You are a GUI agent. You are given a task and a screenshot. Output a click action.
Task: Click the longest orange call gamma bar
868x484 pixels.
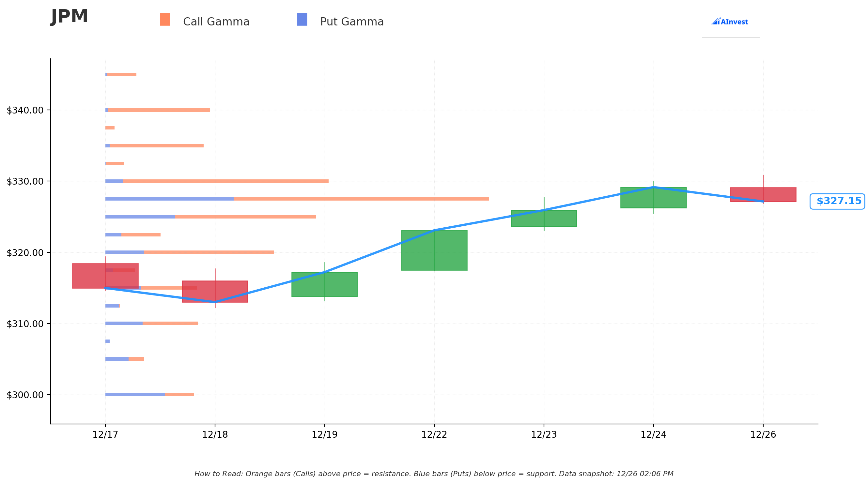point(362,199)
